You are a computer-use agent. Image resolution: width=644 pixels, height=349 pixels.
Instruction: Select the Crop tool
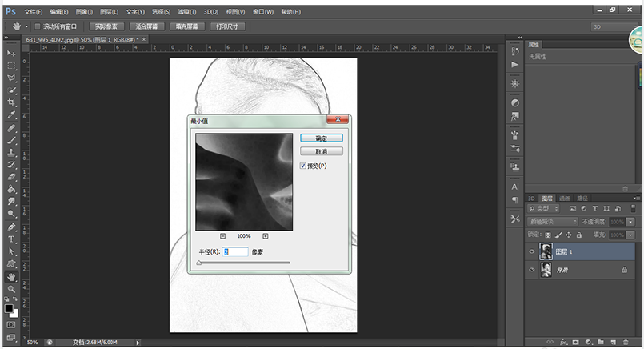coord(11,102)
